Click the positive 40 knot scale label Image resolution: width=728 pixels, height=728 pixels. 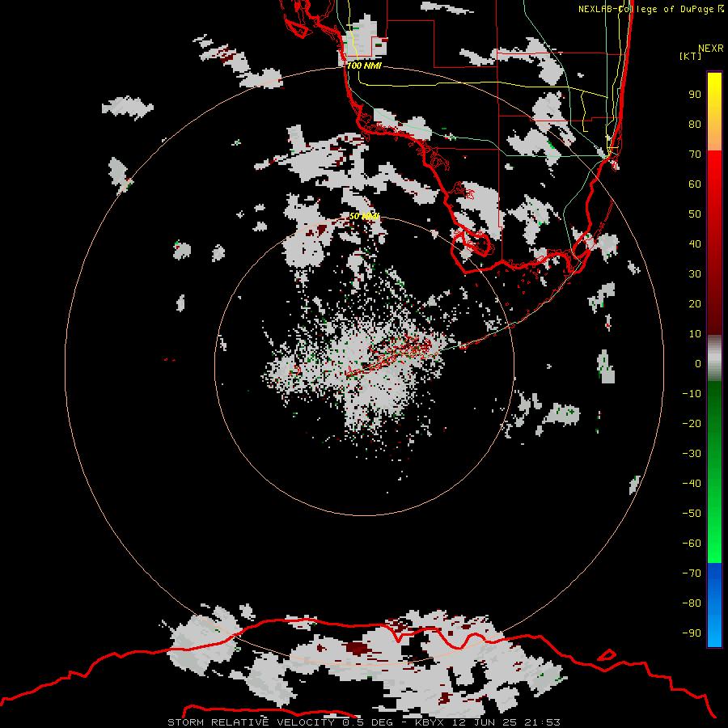pos(695,244)
